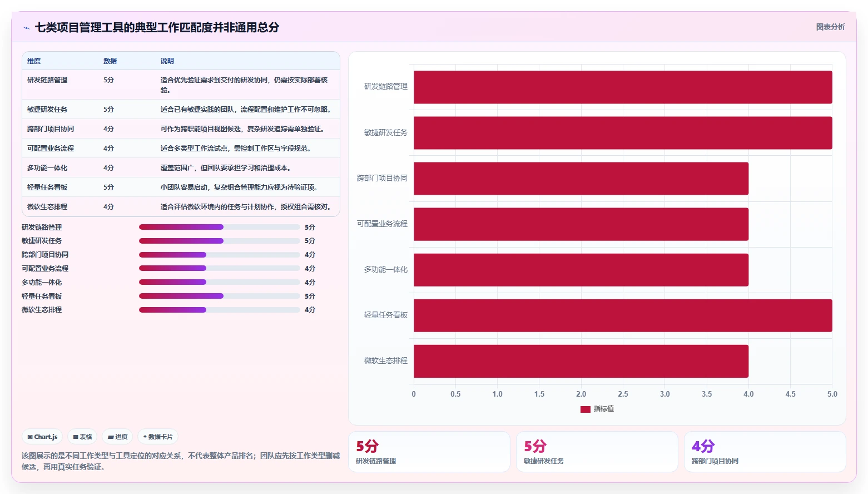This screenshot has width=868, height=494.
Task: Click the 研发链路管理 chart axis label
Action: (386, 87)
